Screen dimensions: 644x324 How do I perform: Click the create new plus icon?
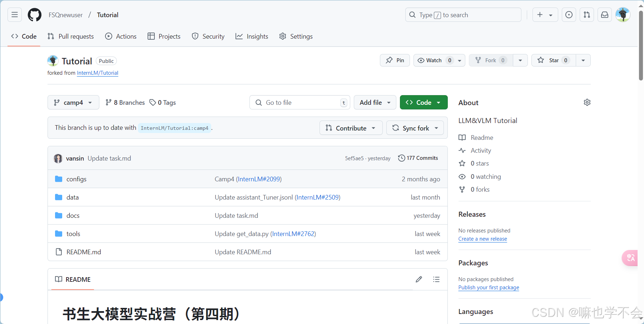540,15
